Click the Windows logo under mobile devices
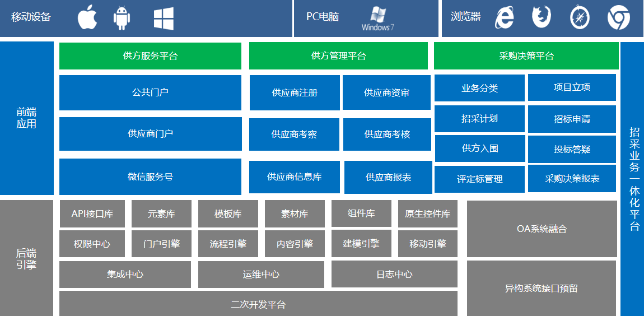644x316 pixels. pos(164,18)
